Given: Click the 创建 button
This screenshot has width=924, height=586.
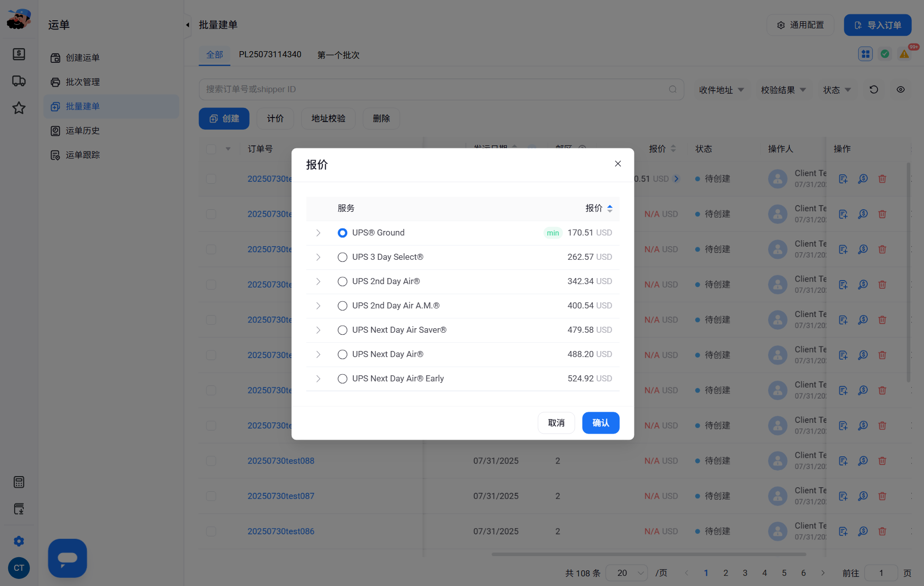Looking at the screenshot, I should pyautogui.click(x=224, y=119).
